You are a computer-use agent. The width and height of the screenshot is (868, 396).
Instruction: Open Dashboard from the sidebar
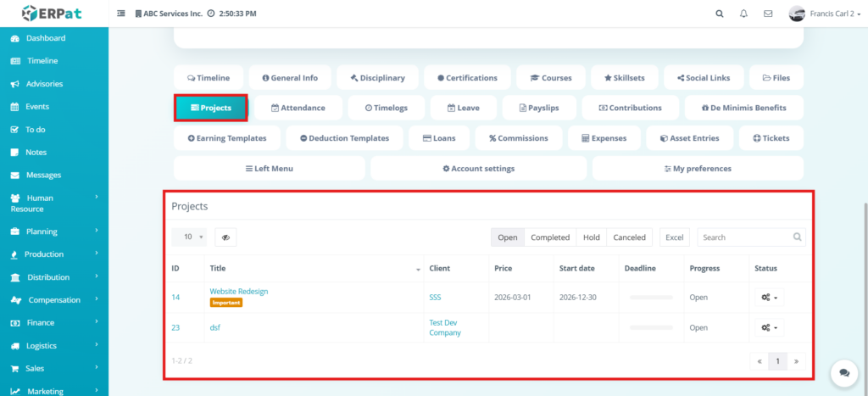click(x=45, y=38)
